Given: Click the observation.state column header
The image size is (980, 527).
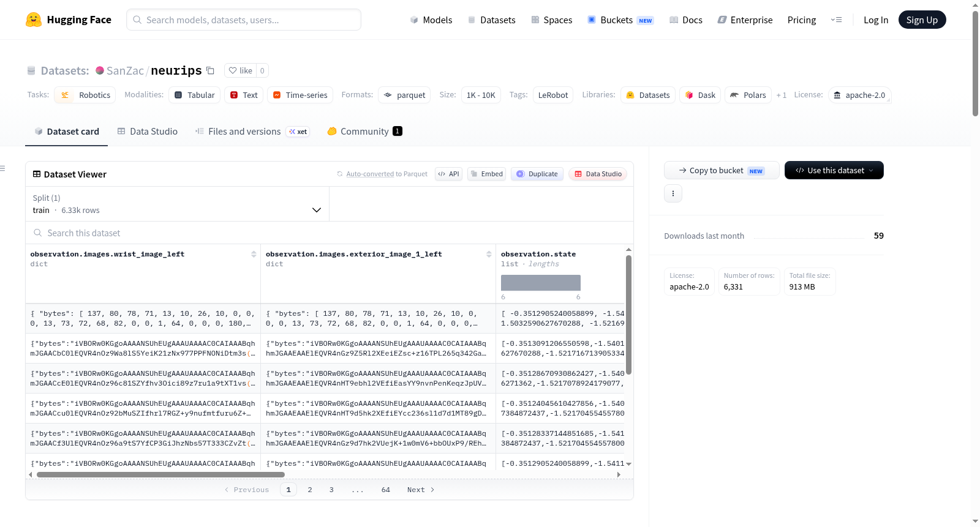Looking at the screenshot, I should pos(538,254).
